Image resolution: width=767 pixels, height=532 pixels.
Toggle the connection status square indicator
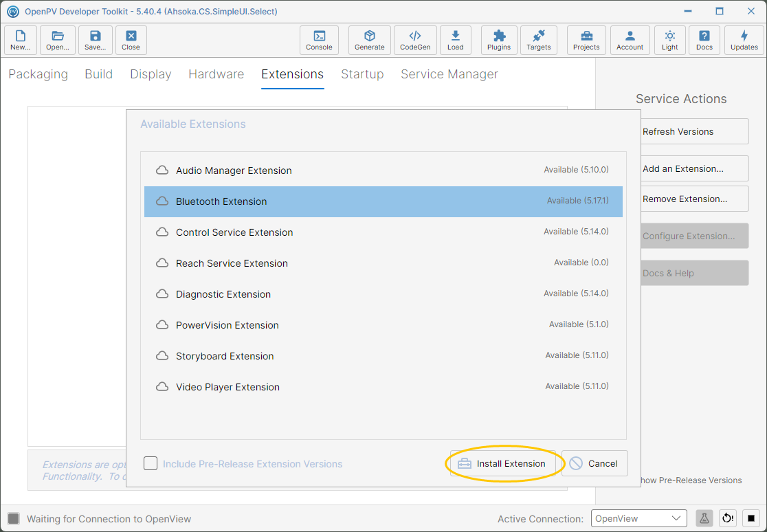tap(14, 519)
